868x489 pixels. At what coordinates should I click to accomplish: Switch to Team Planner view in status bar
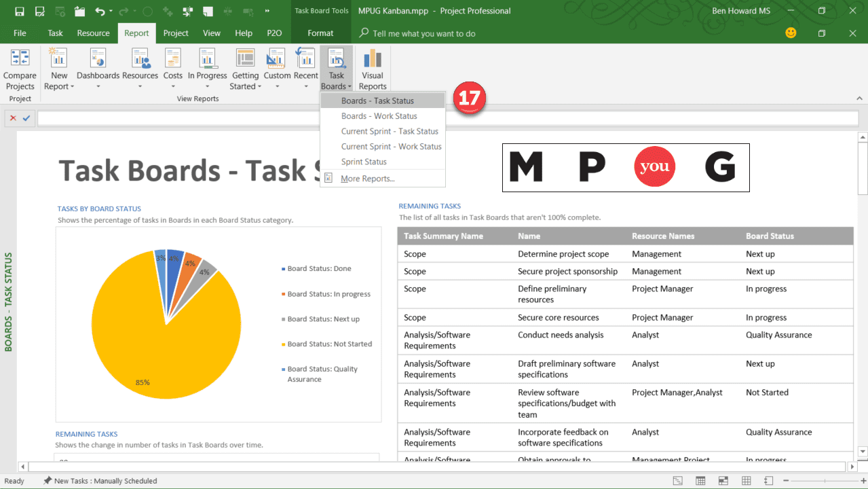point(723,481)
